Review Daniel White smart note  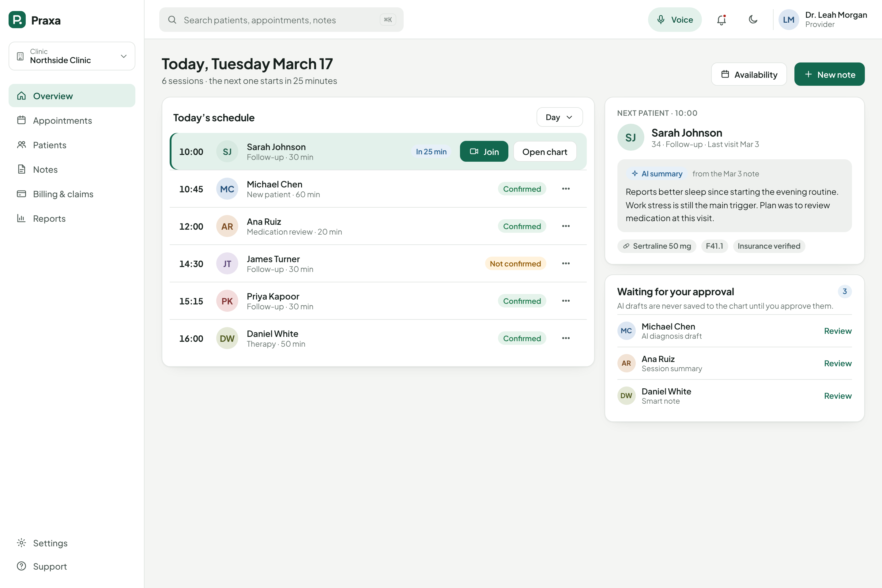837,396
